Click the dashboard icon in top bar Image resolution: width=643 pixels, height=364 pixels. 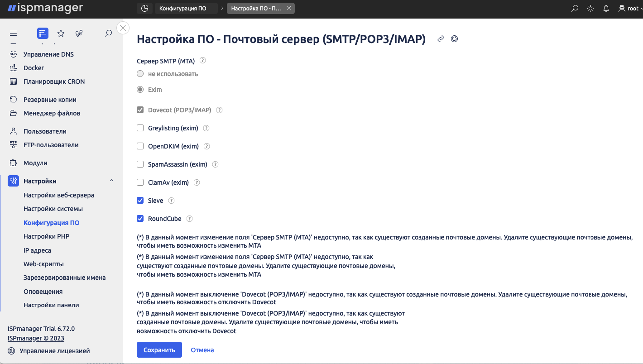coord(145,8)
